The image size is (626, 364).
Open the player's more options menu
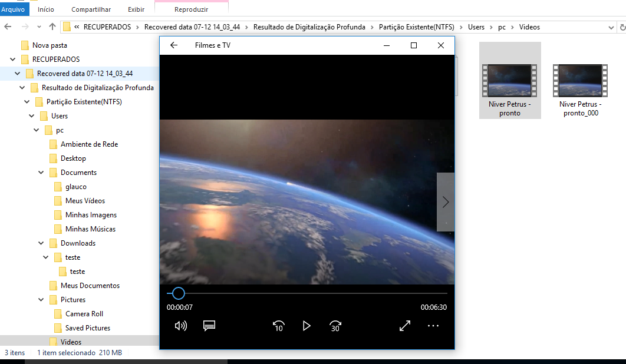(433, 326)
